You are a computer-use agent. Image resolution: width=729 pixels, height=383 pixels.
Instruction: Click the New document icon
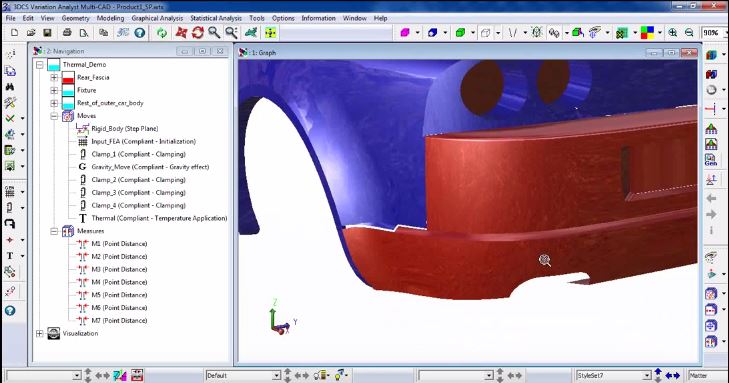click(14, 33)
